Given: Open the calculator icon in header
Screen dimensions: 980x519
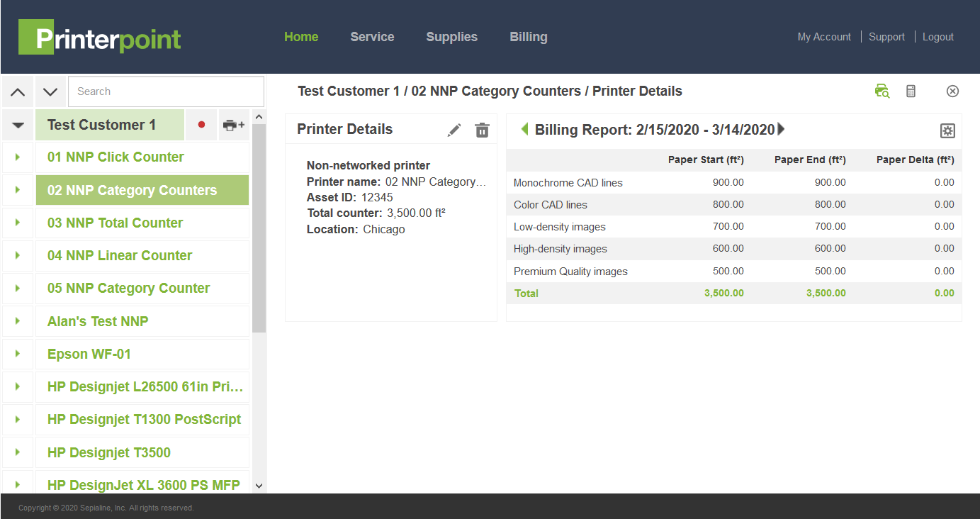Looking at the screenshot, I should point(911,91).
